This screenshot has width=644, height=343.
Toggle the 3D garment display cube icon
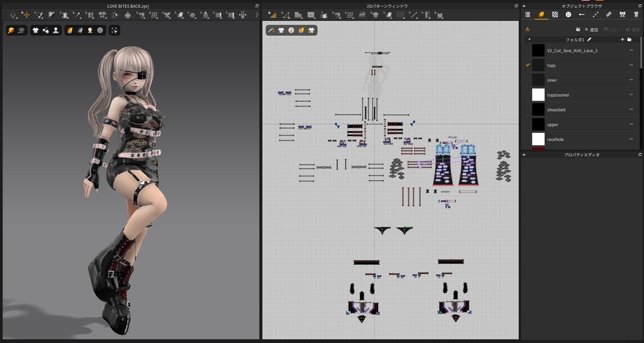pos(11,30)
